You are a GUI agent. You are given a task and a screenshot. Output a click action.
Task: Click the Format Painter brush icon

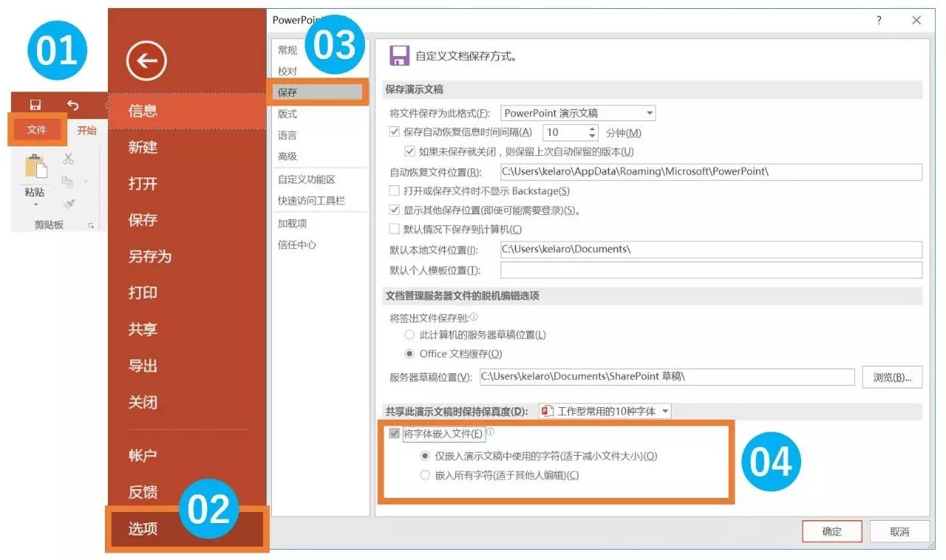point(69,204)
